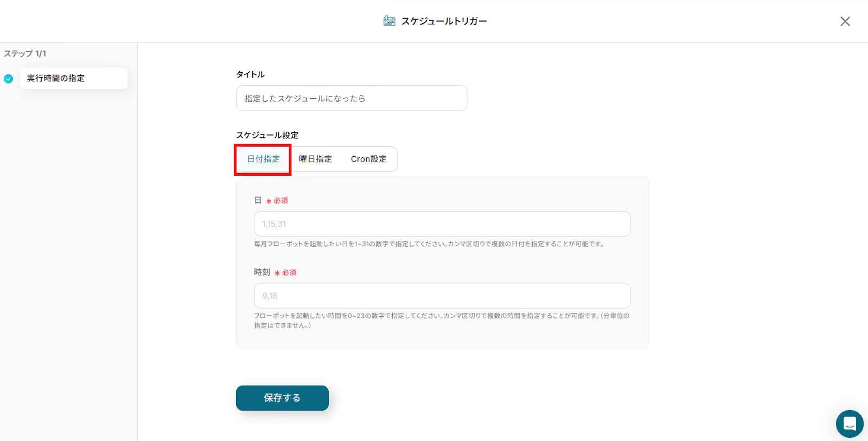Click the 時刻 input field
The height and width of the screenshot is (441, 868).
click(x=442, y=296)
